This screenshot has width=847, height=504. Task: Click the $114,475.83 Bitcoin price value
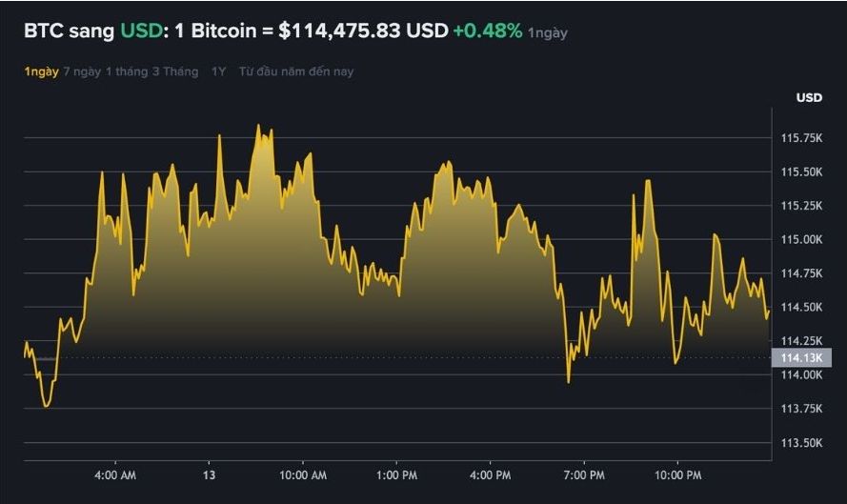pyautogui.click(x=340, y=30)
